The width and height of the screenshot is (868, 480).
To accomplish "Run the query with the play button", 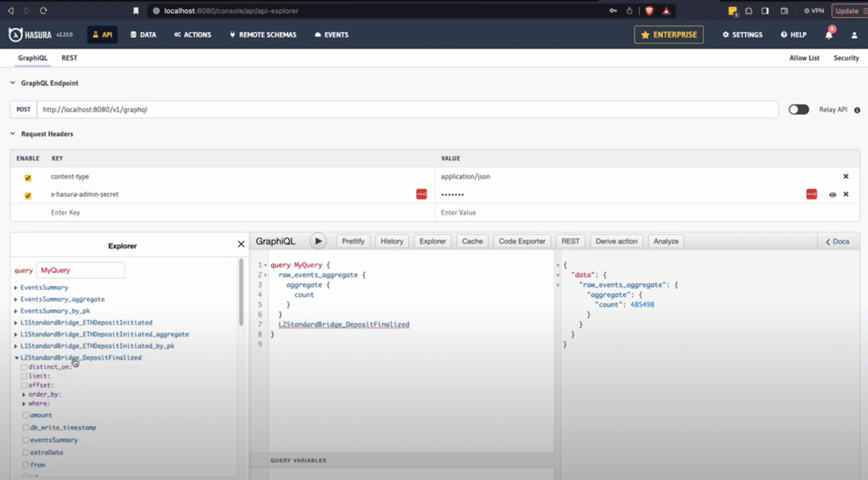I will [x=318, y=241].
